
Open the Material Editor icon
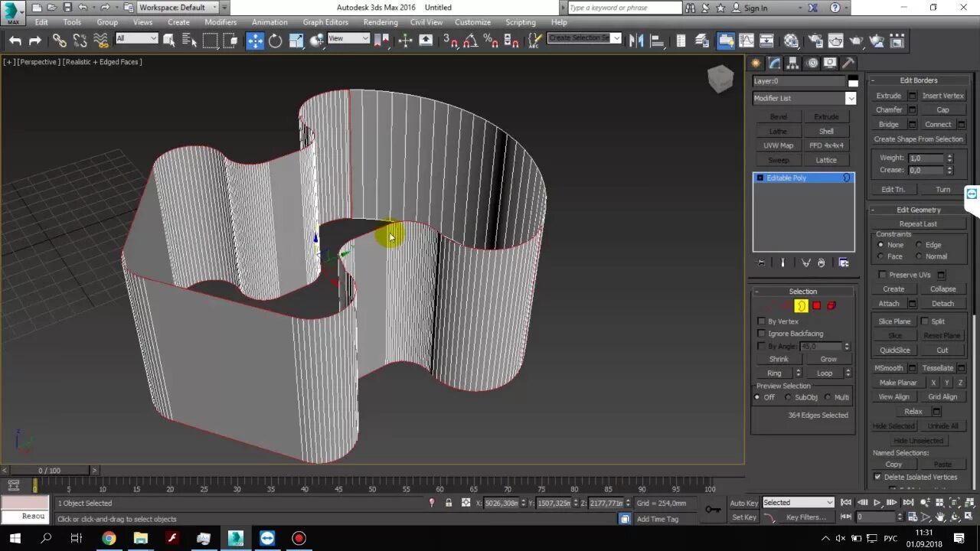coord(792,41)
